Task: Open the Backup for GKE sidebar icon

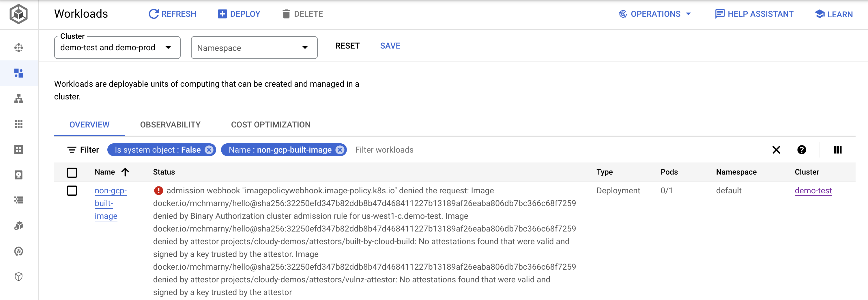Action: 18,251
